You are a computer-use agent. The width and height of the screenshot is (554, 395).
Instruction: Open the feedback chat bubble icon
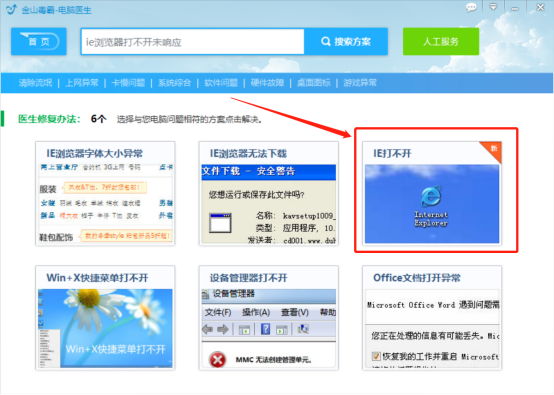coord(471,7)
